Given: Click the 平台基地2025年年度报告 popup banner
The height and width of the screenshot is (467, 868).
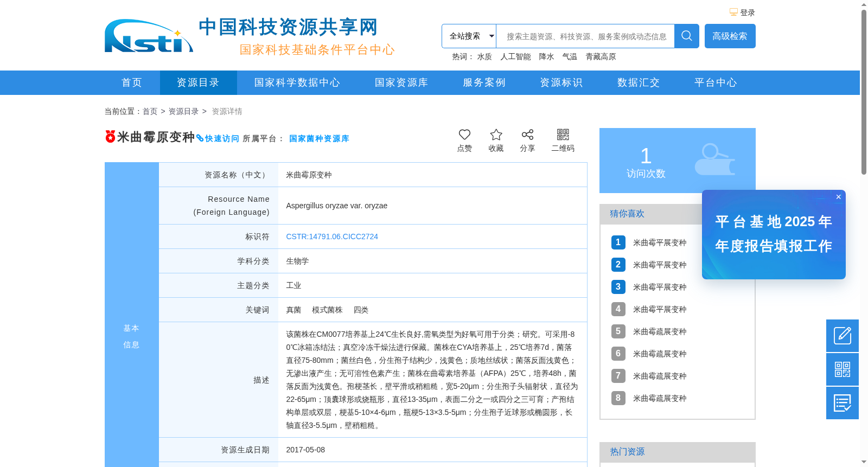Looking at the screenshot, I should coord(774,234).
